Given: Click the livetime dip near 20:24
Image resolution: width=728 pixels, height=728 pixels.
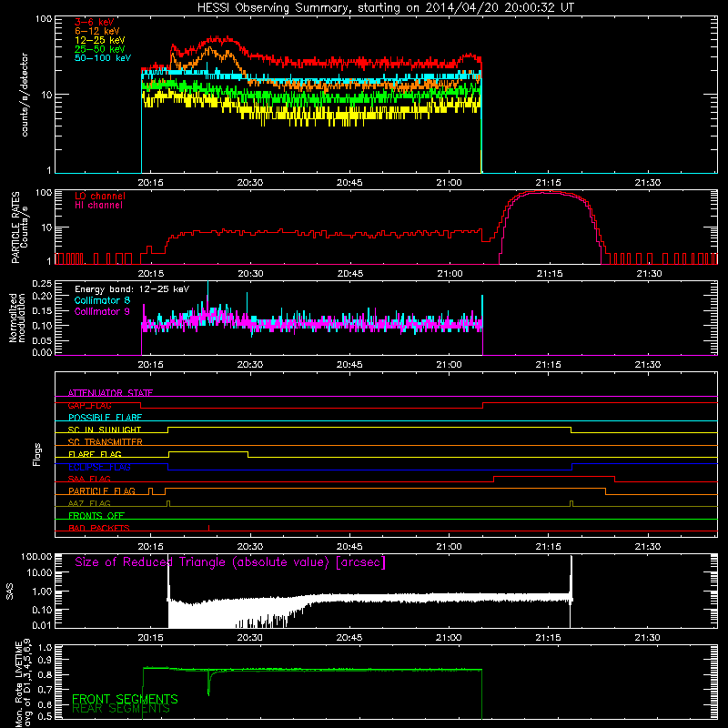Looking at the screenshot, I should point(209,683).
